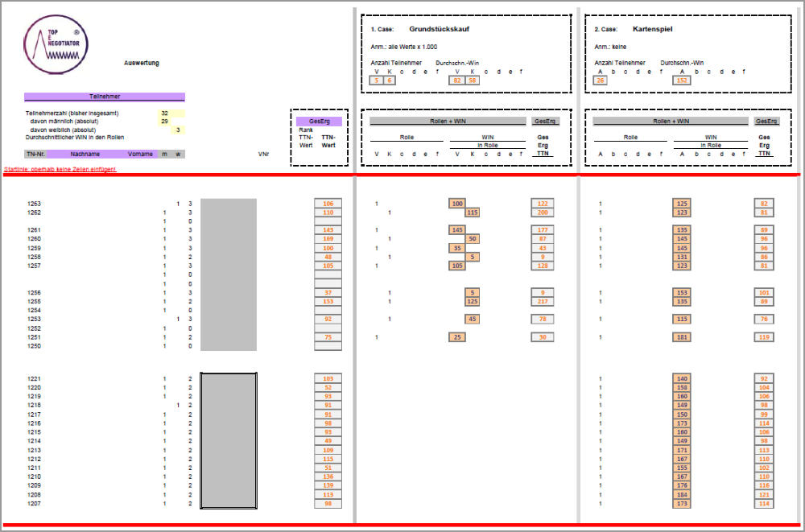Click the Auswertung title text

pyautogui.click(x=142, y=63)
